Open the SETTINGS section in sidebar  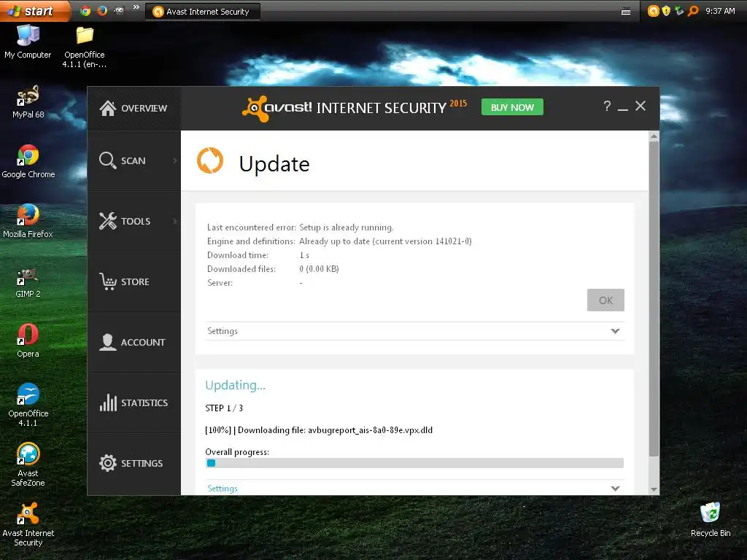point(134,463)
